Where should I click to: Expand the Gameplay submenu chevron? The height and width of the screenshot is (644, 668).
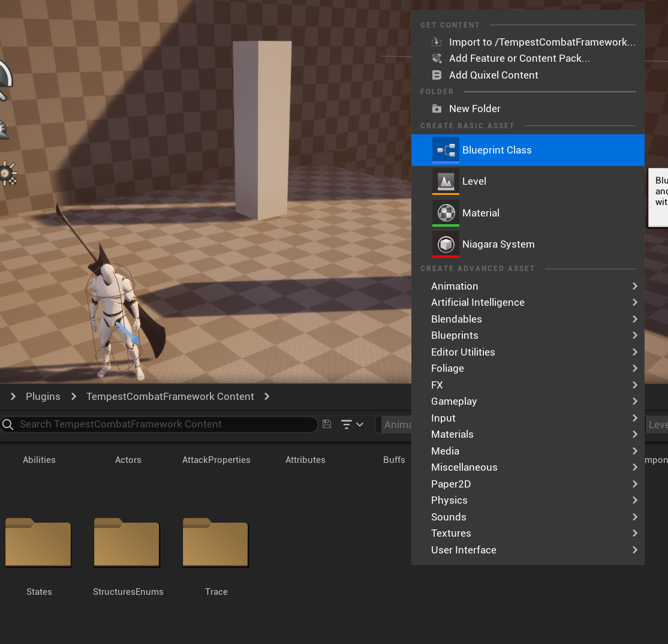[634, 401]
